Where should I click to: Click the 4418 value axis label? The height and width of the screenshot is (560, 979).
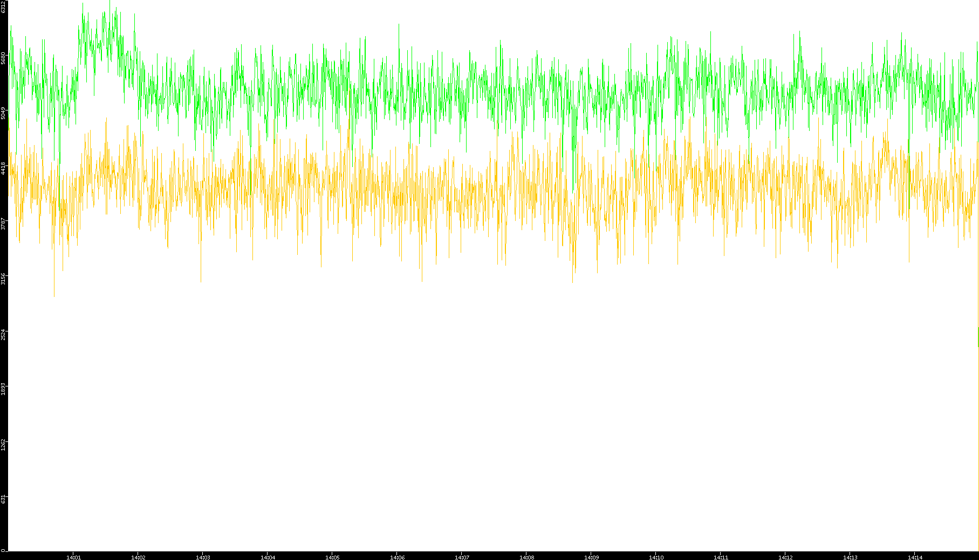pos(4,168)
